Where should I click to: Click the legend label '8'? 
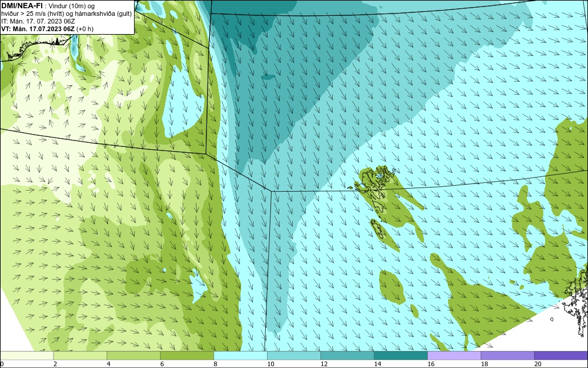coord(216,364)
